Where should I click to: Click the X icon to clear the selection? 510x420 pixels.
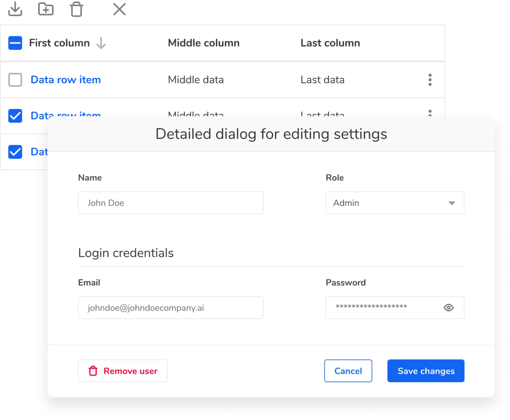(x=119, y=9)
